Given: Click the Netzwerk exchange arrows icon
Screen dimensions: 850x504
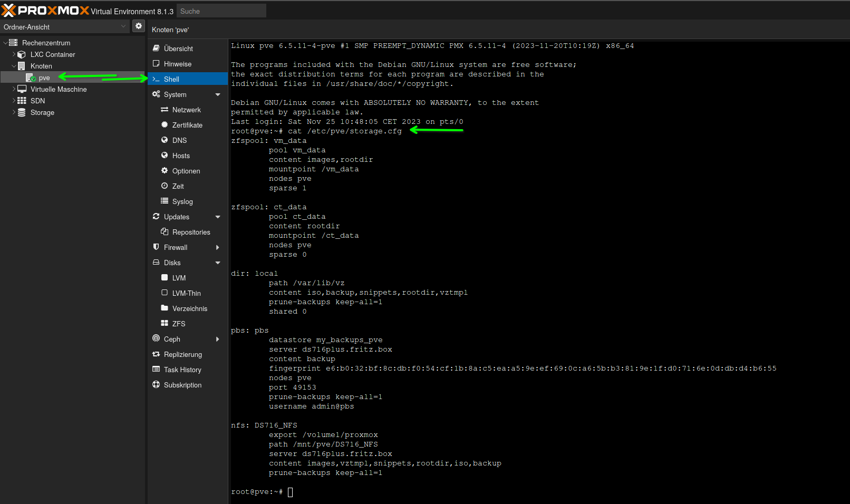Looking at the screenshot, I should point(165,110).
